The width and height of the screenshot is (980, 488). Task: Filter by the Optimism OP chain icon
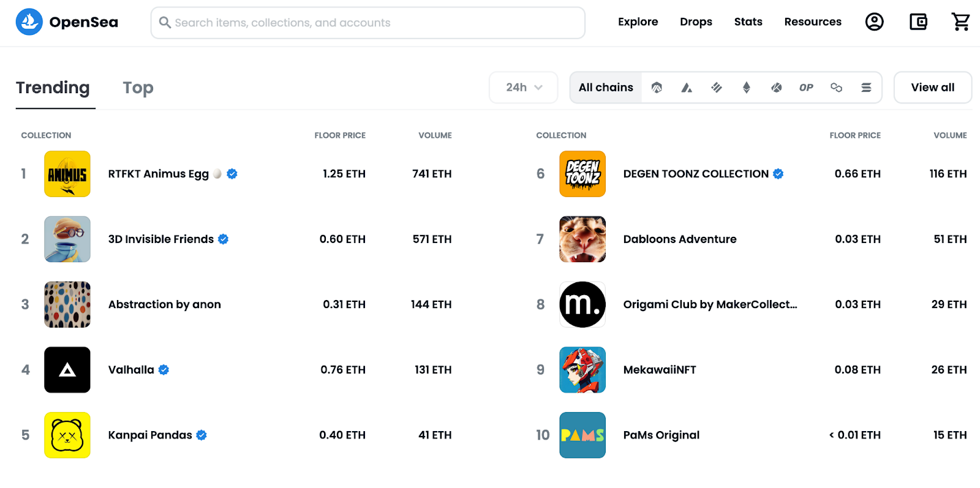point(806,88)
